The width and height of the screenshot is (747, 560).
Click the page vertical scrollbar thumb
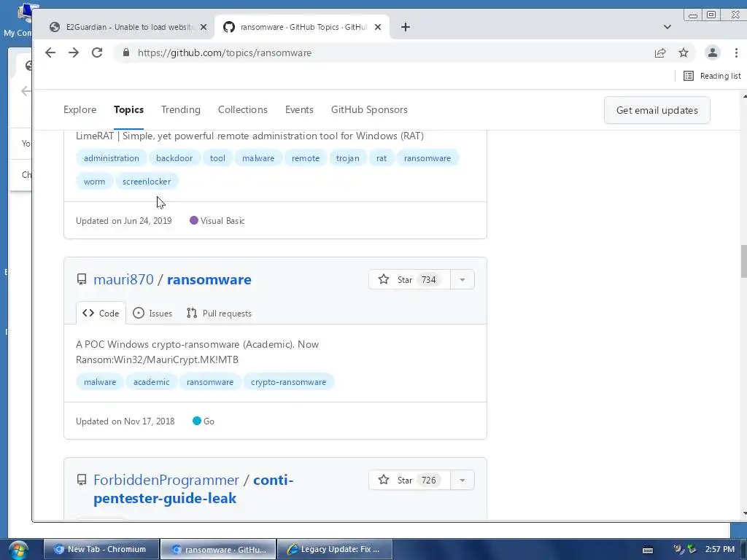click(x=743, y=261)
